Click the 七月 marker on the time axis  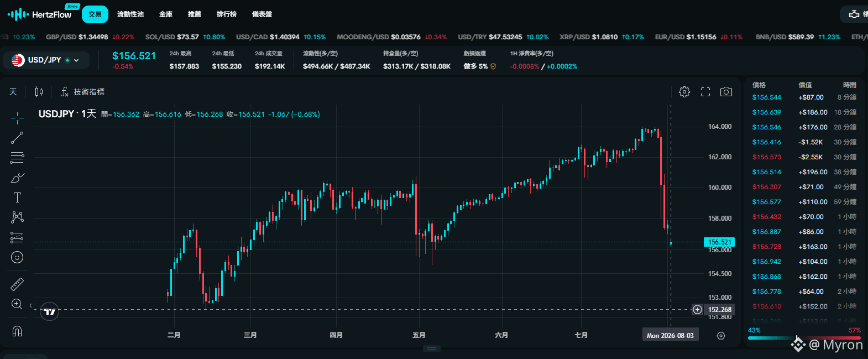581,335
